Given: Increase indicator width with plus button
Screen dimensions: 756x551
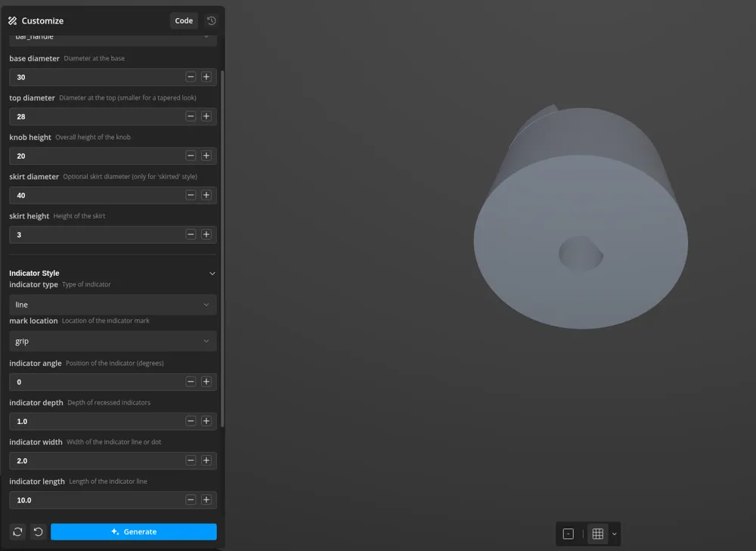Looking at the screenshot, I should coord(206,461).
